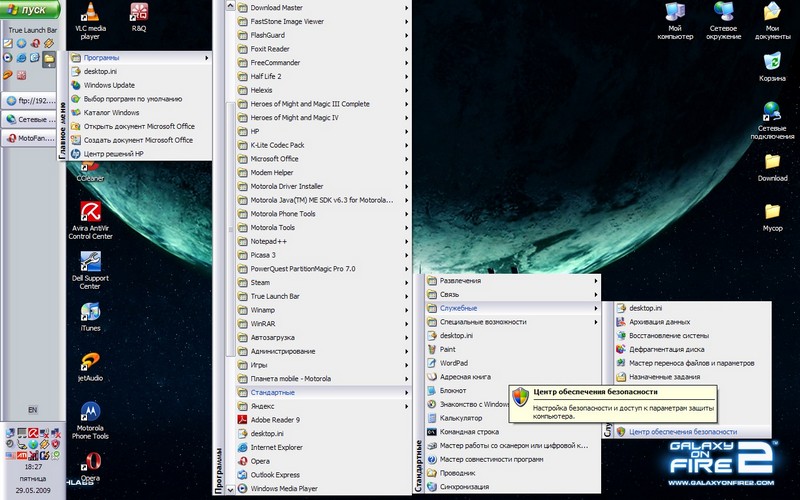
Task: Expand the Half Life 2 submenu arrow
Action: [x=407, y=77]
